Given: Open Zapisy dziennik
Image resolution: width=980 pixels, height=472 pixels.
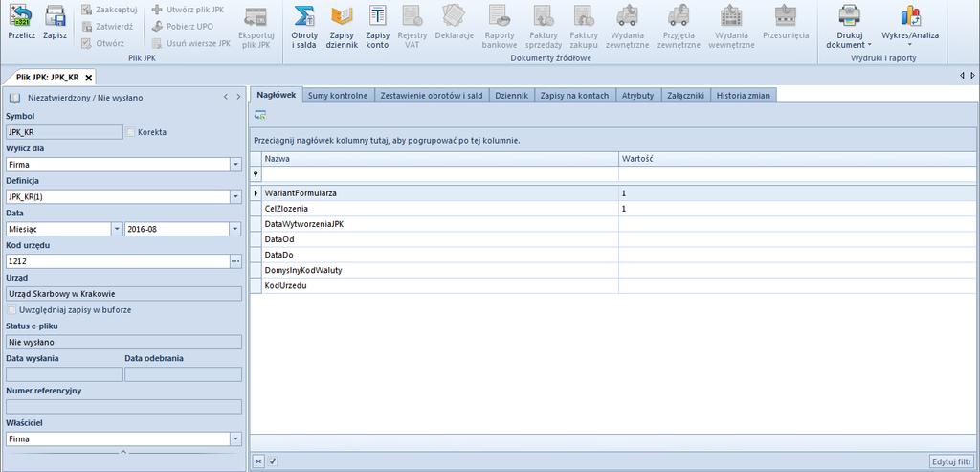Looking at the screenshot, I should 342,26.
